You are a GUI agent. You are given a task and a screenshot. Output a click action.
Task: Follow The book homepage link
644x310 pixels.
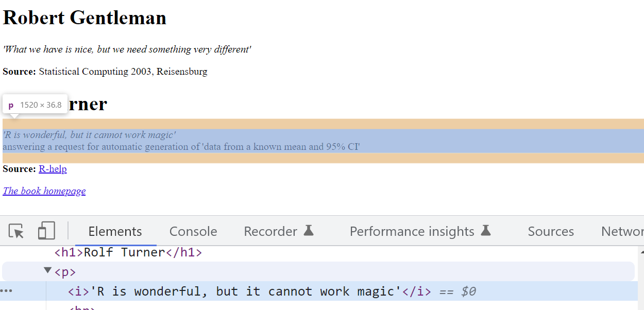44,191
